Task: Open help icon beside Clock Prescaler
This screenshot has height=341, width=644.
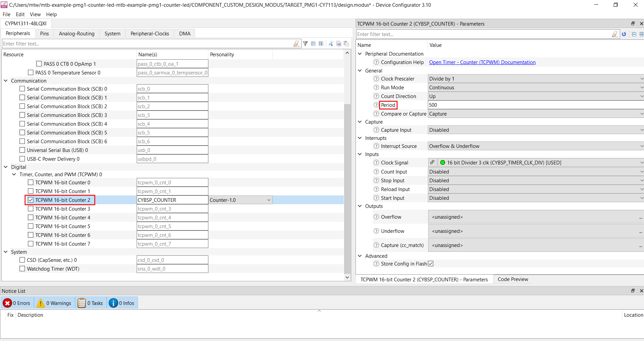Action: click(376, 79)
